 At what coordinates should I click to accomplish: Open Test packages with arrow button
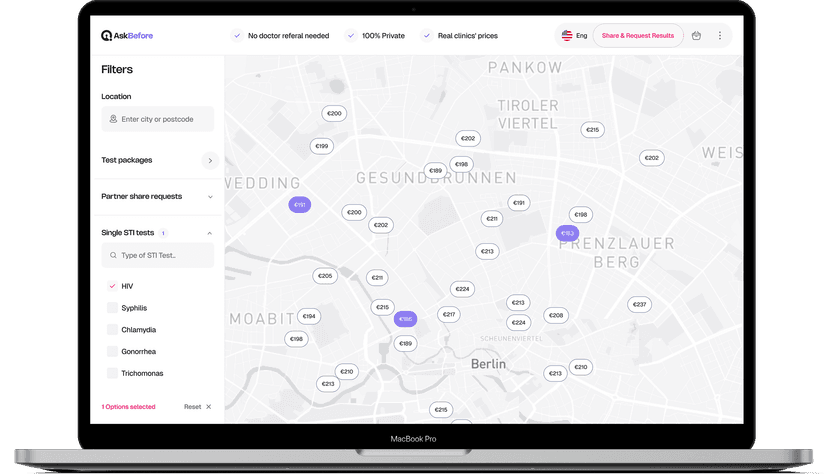point(210,160)
